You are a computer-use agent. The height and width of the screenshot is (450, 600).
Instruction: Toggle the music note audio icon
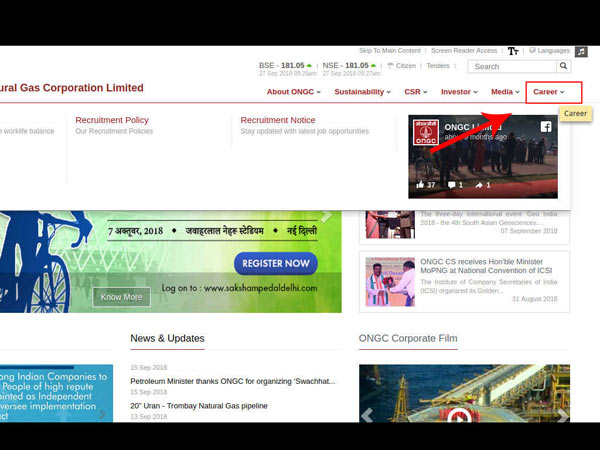point(582,51)
